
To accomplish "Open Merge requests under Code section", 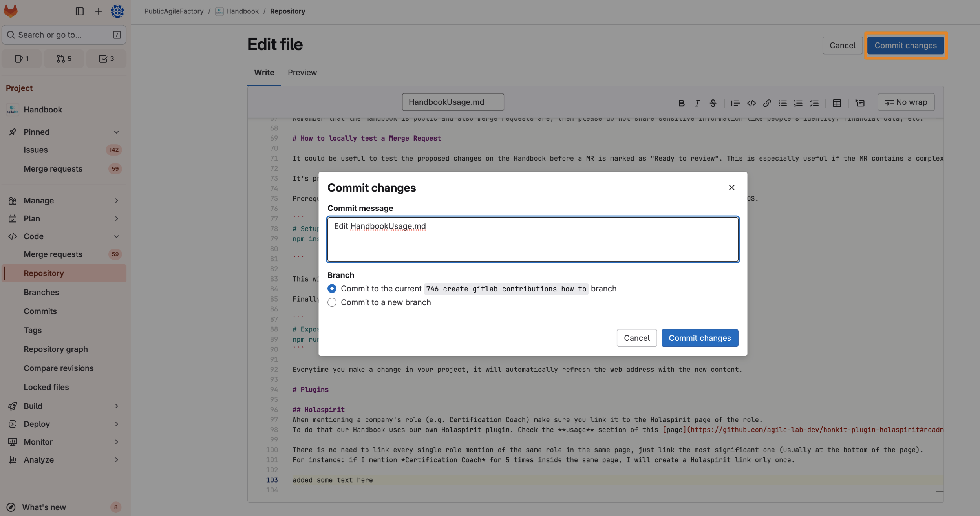I will 64,254.
